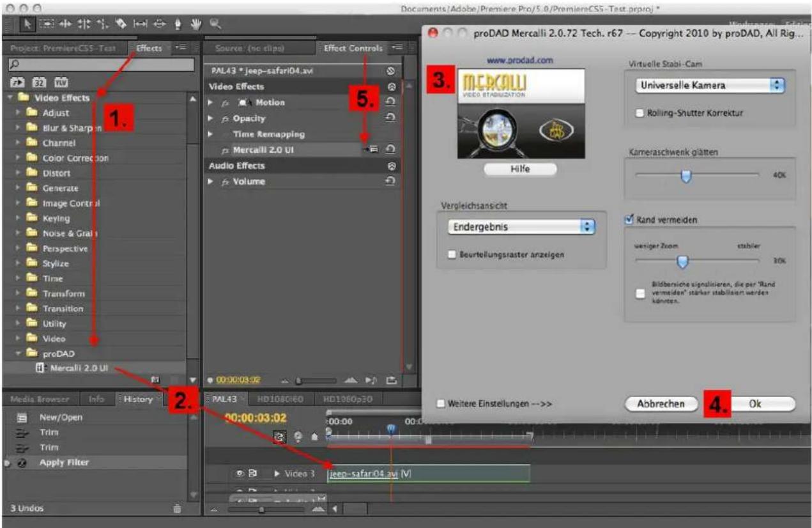Toggle Mercalli 2.0 UI fx switch
Viewport: 812px width, 528px height.
(x=225, y=150)
